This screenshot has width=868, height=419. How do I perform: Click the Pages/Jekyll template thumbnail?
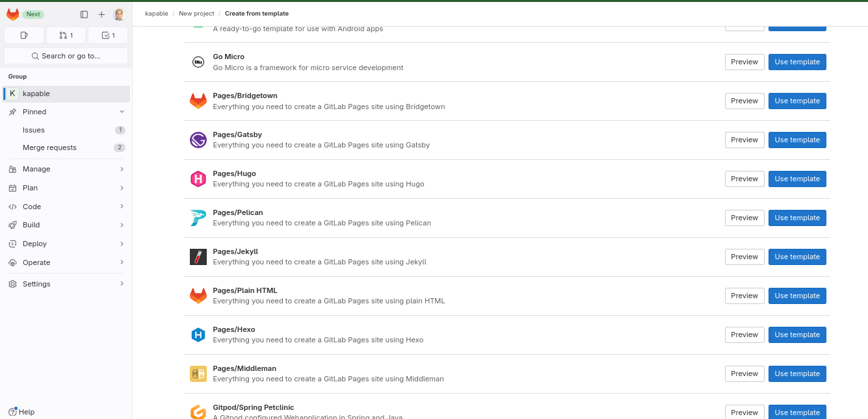point(198,257)
